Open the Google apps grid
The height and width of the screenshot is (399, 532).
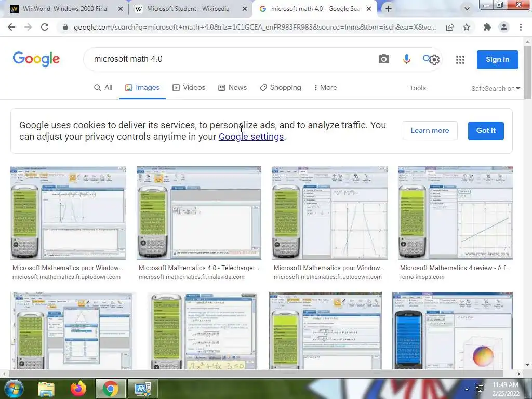point(460,60)
